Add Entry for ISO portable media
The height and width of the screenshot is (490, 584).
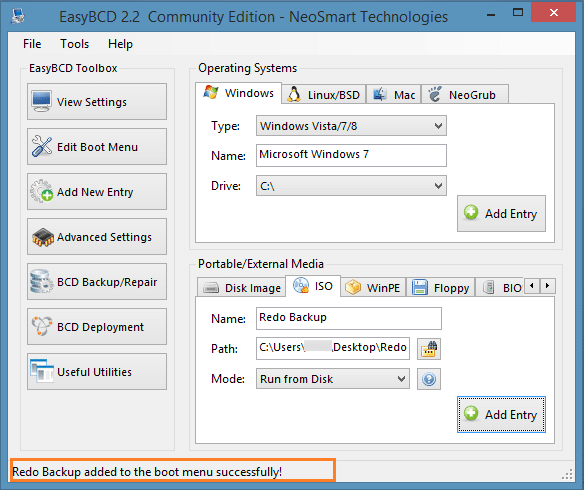pyautogui.click(x=501, y=414)
